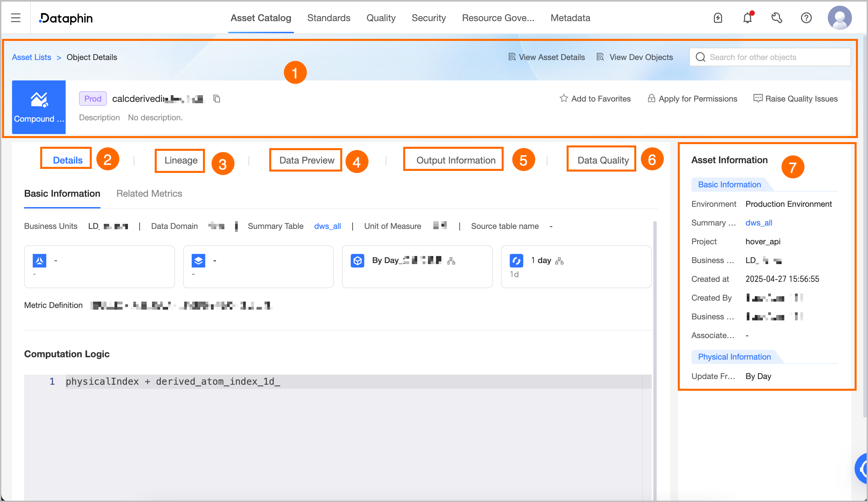Open the help question mark icon

coord(806,18)
